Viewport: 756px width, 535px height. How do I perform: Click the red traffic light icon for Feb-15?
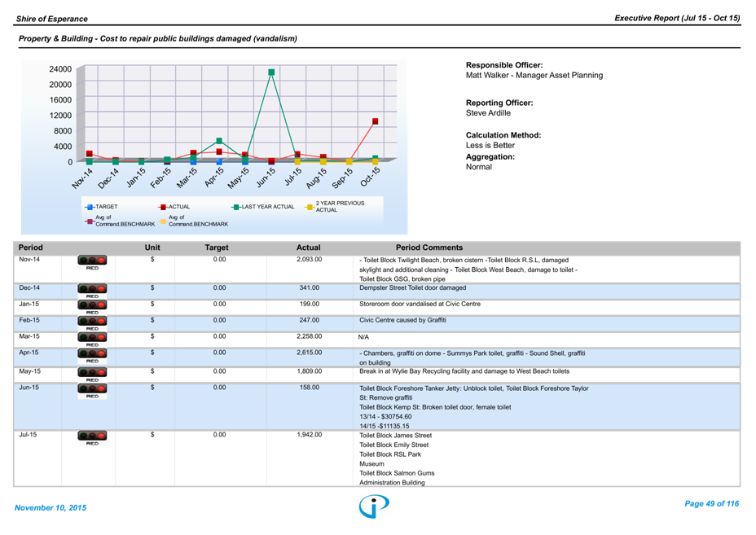tap(92, 324)
